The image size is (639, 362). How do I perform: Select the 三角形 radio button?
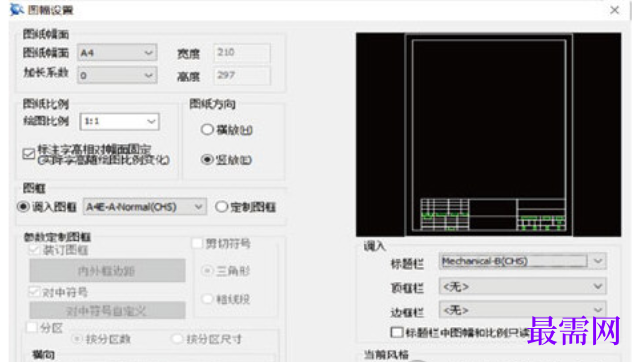(x=208, y=270)
